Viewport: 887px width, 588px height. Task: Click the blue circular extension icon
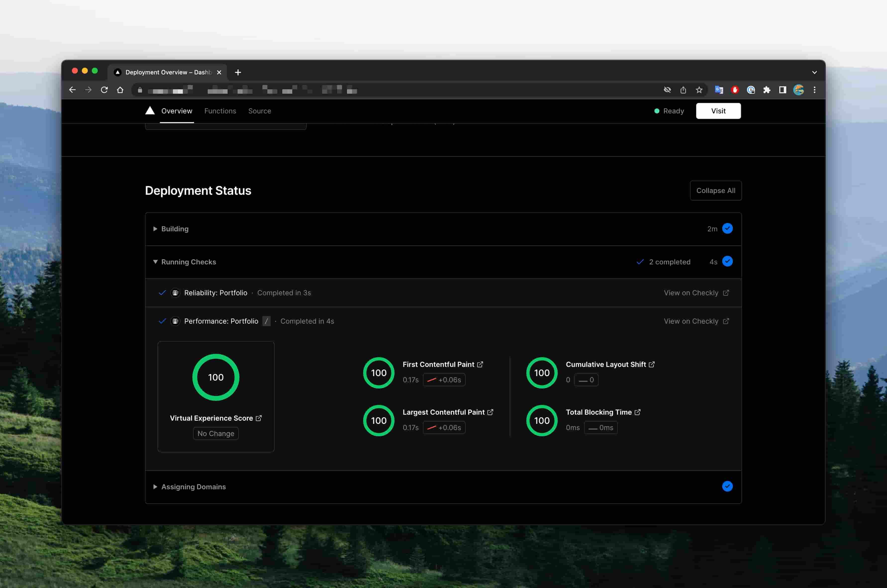(x=750, y=90)
